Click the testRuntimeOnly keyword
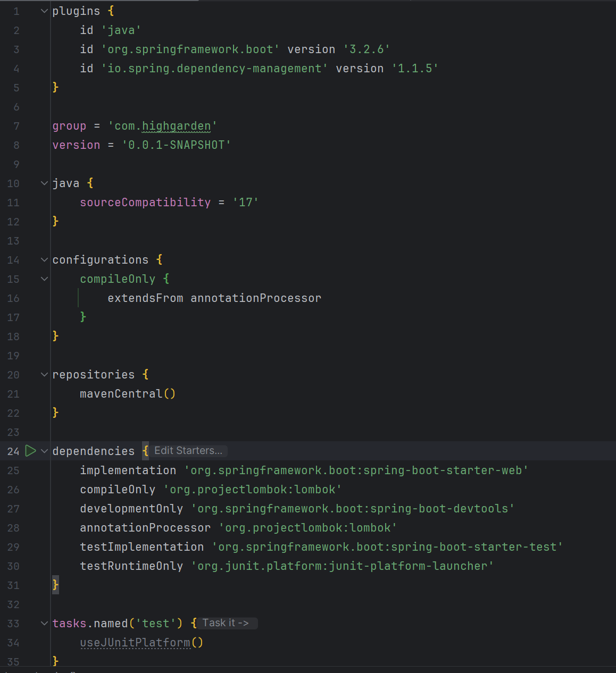 [x=131, y=566]
